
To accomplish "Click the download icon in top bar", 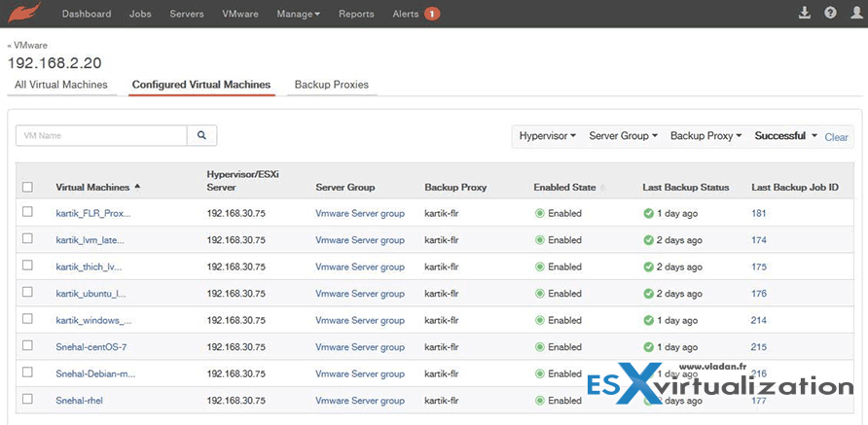I will point(805,14).
